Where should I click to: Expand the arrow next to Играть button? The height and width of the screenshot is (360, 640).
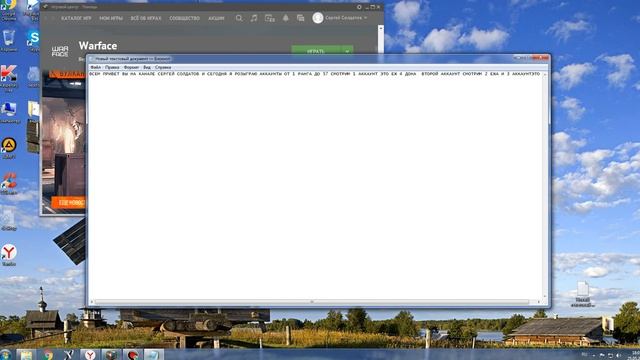click(x=347, y=51)
